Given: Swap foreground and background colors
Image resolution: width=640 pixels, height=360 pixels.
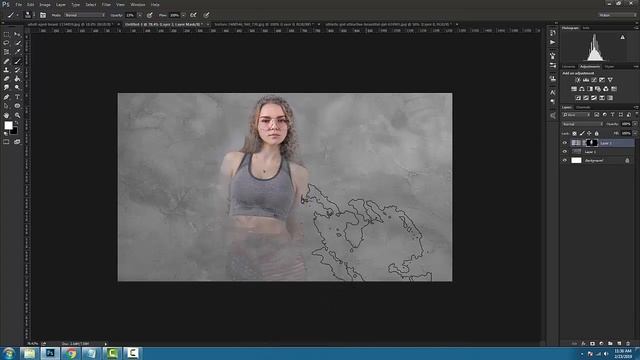Looking at the screenshot, I should click(16, 122).
